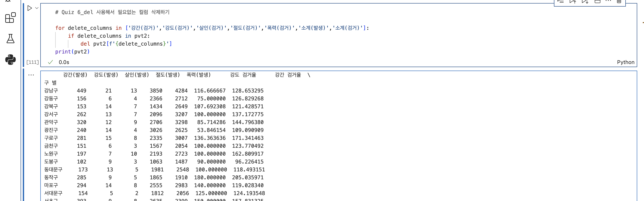The image size is (644, 201).
Task: Run by line in cell toolbar
Action: (561, 1)
